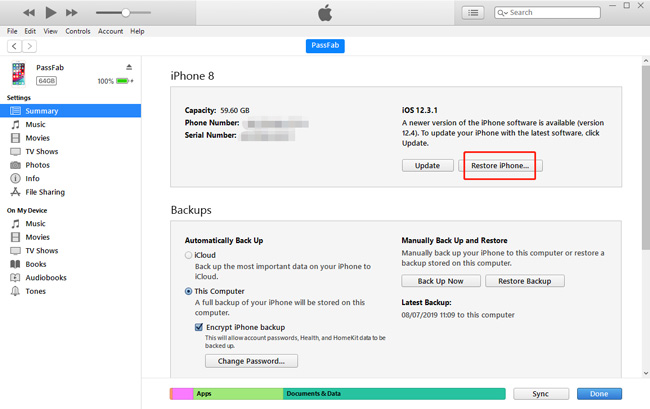Go back with the left arrow button
This screenshot has width=650, height=409.
coord(14,46)
